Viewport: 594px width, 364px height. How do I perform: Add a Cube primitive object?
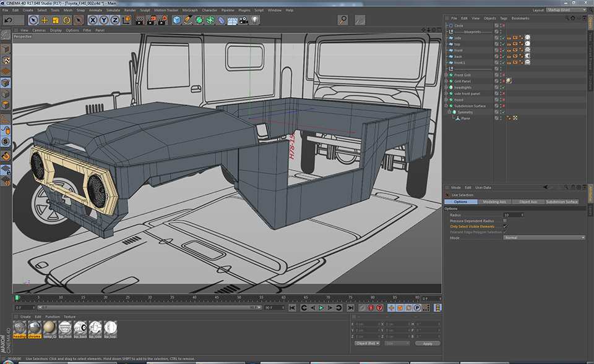click(177, 20)
